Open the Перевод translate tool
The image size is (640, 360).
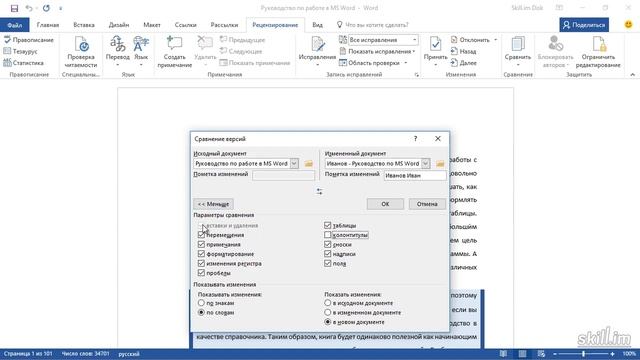118,51
